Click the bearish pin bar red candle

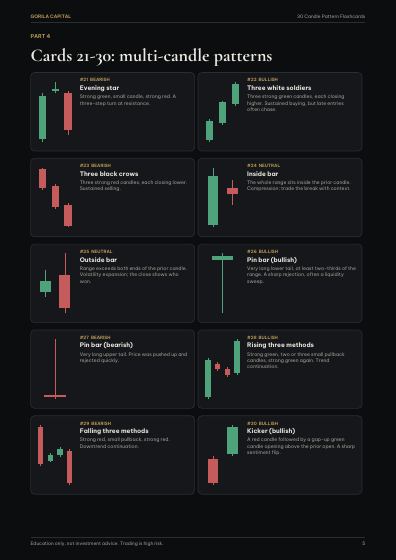pyautogui.click(x=55, y=369)
